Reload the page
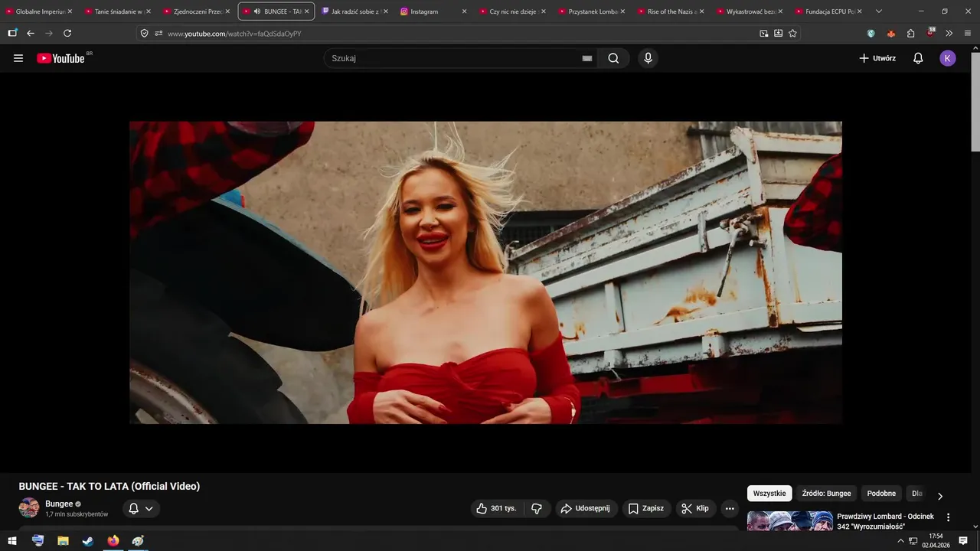The width and height of the screenshot is (980, 551). coord(67,34)
